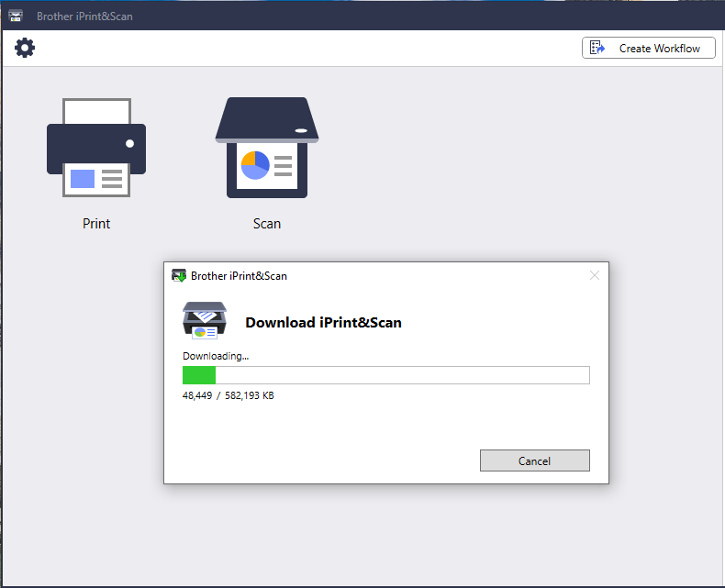Click the Downloading... status text
725x588 pixels.
point(216,356)
